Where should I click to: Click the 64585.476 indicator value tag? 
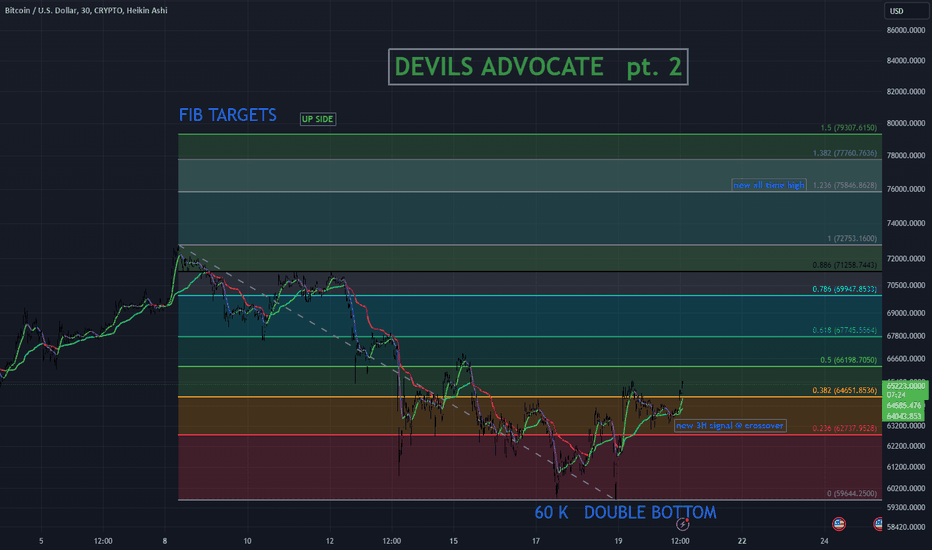pos(905,406)
